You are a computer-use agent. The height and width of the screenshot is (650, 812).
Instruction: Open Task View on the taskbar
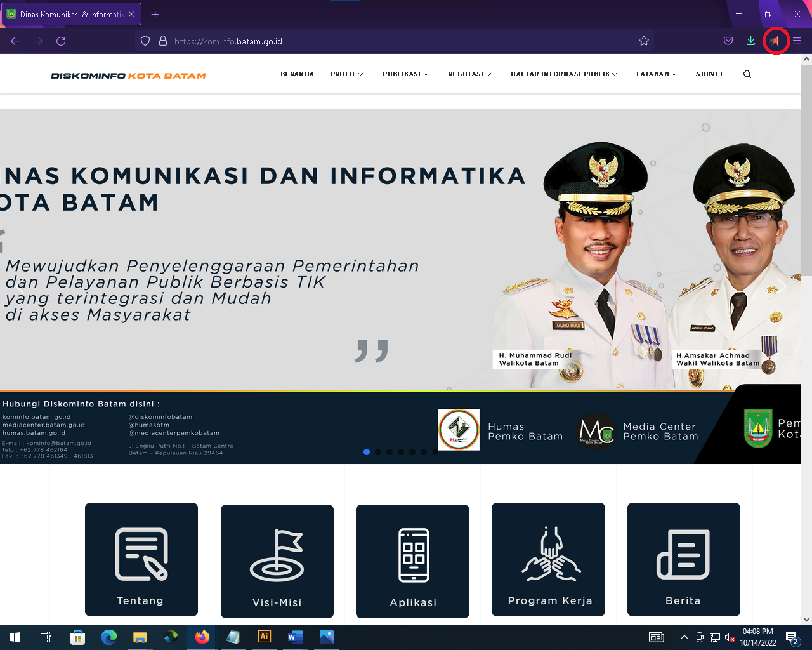pos(46,637)
